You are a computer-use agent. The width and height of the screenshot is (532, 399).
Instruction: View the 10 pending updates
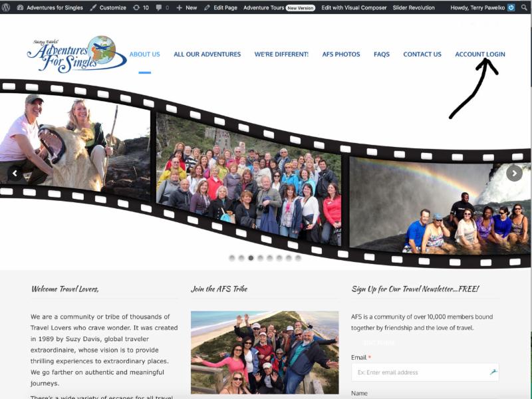click(141, 7)
